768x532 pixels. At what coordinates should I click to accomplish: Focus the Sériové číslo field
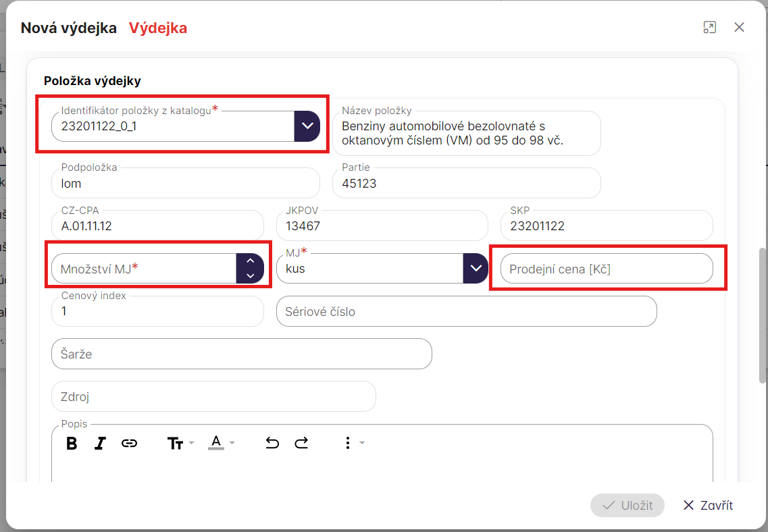coord(466,312)
